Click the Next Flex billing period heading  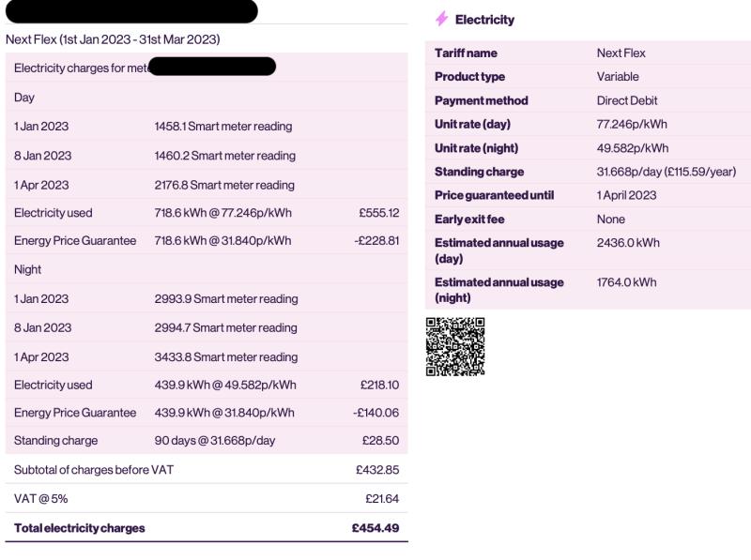pyautogui.click(x=113, y=39)
